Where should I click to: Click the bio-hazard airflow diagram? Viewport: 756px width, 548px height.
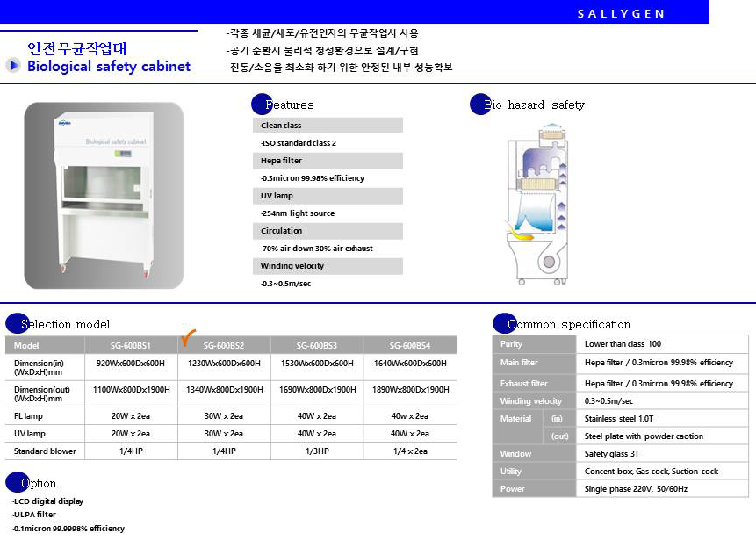pos(537,204)
